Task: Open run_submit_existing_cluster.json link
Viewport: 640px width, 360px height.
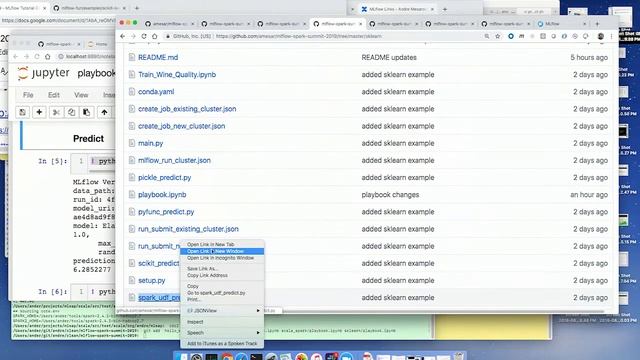Action: coord(188,229)
